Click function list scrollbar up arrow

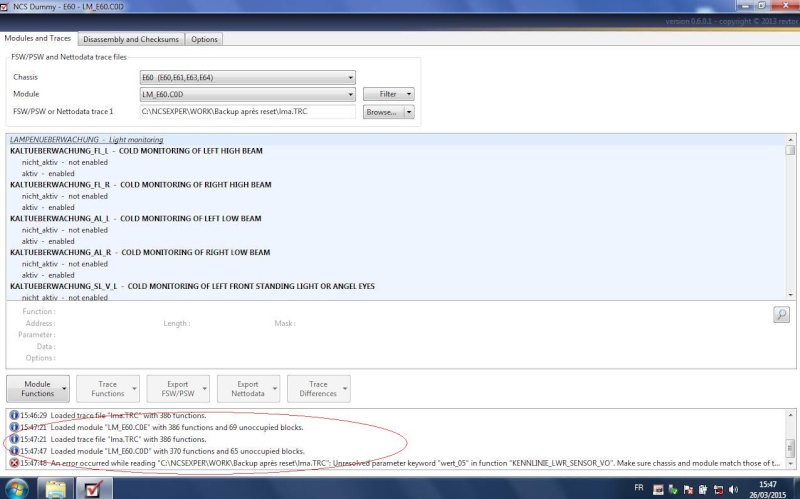click(x=790, y=139)
